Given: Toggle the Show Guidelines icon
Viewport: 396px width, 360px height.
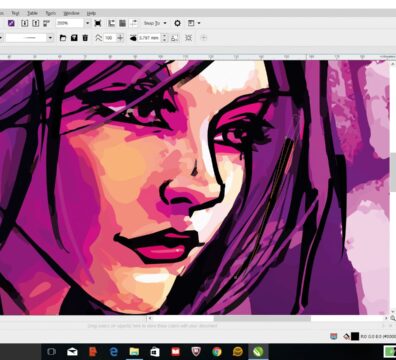Looking at the screenshot, I should click(134, 23).
